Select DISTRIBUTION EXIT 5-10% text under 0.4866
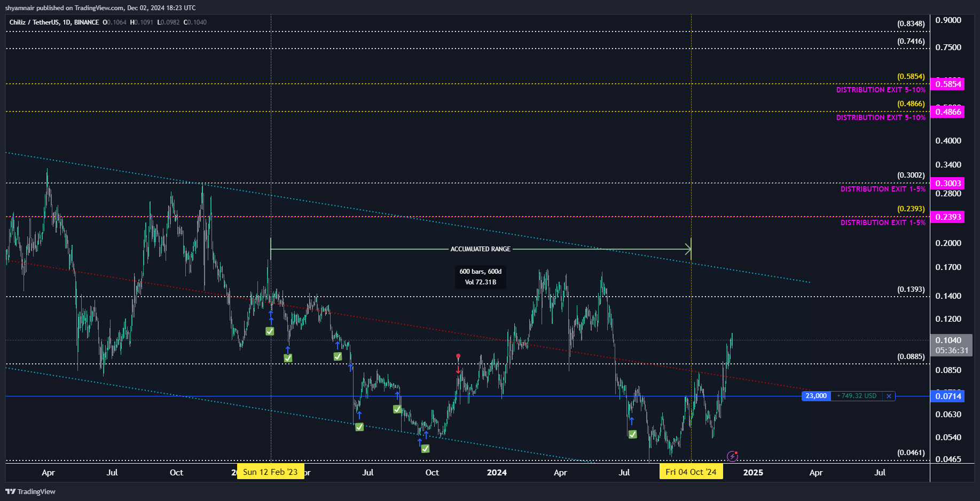 [x=881, y=118]
